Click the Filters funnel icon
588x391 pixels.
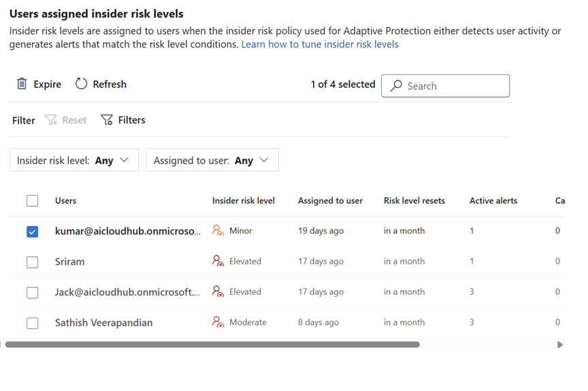click(x=107, y=120)
